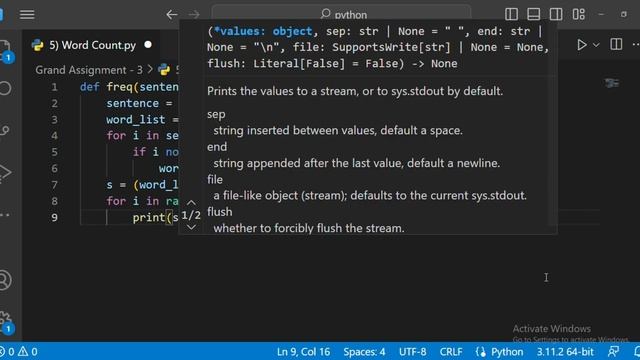Image resolution: width=640 pixels, height=360 pixels.
Task: Select language mode Python in status bar
Action: [507, 351]
